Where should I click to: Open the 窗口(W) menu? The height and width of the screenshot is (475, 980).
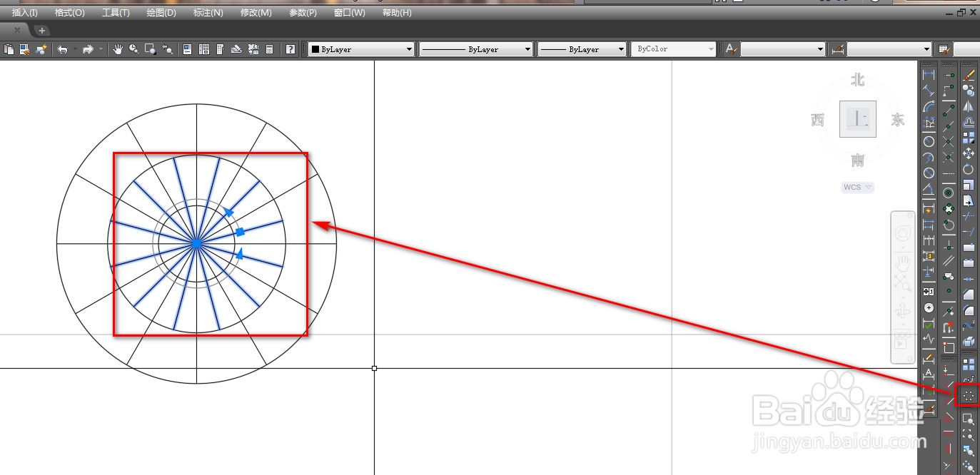(x=350, y=13)
